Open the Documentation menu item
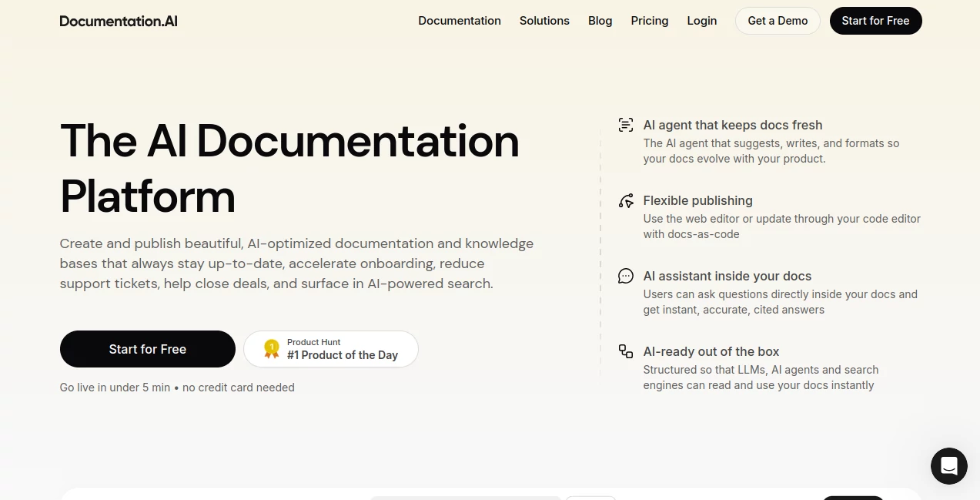This screenshot has height=500, width=980. click(460, 21)
